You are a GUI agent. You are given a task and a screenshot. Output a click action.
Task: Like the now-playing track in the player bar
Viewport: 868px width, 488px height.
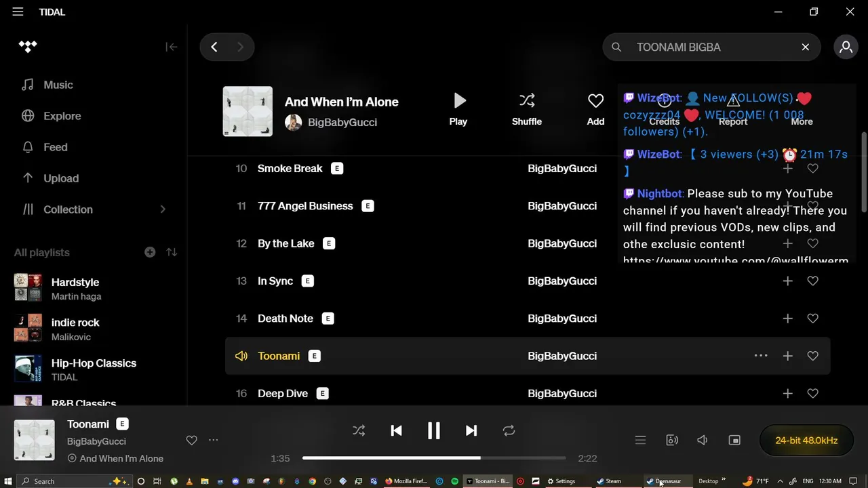point(192,441)
